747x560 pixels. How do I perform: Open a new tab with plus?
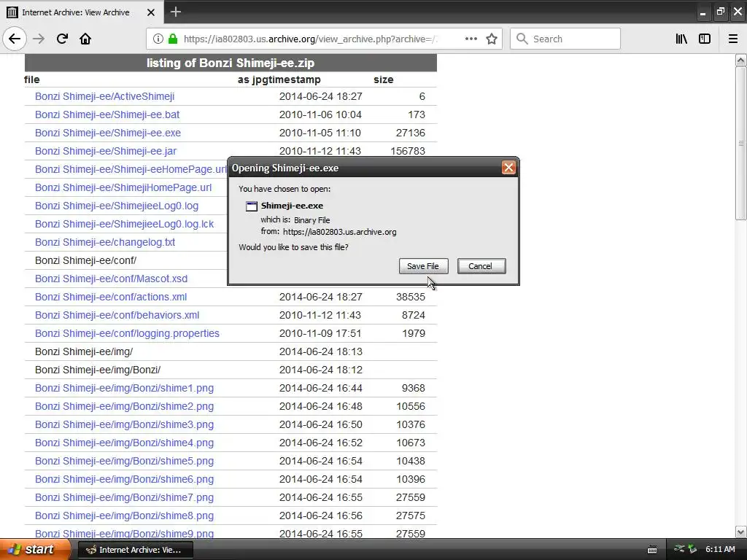click(176, 12)
